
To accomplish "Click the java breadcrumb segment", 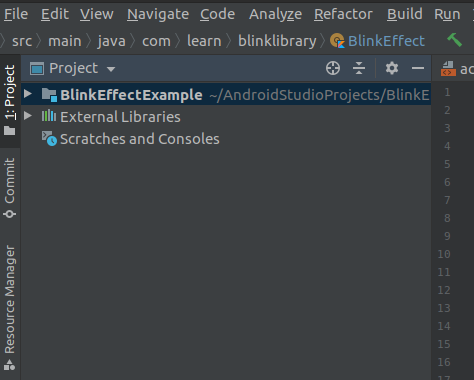I will tap(112, 41).
